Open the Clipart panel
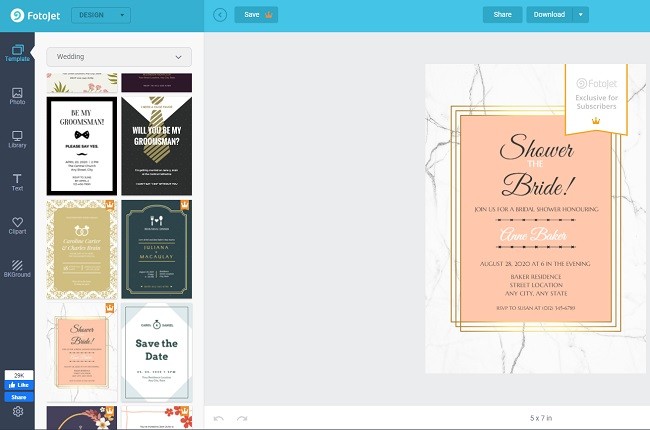650x430 pixels. point(17,226)
